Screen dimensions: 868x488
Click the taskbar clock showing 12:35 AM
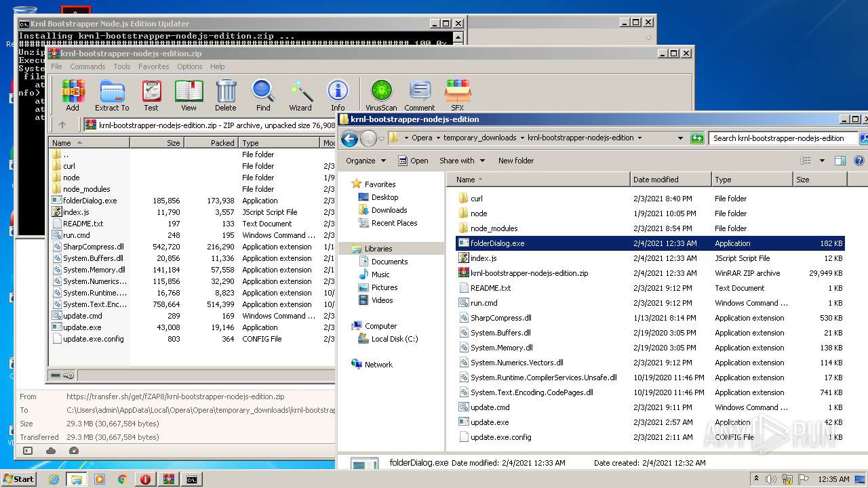point(833,479)
